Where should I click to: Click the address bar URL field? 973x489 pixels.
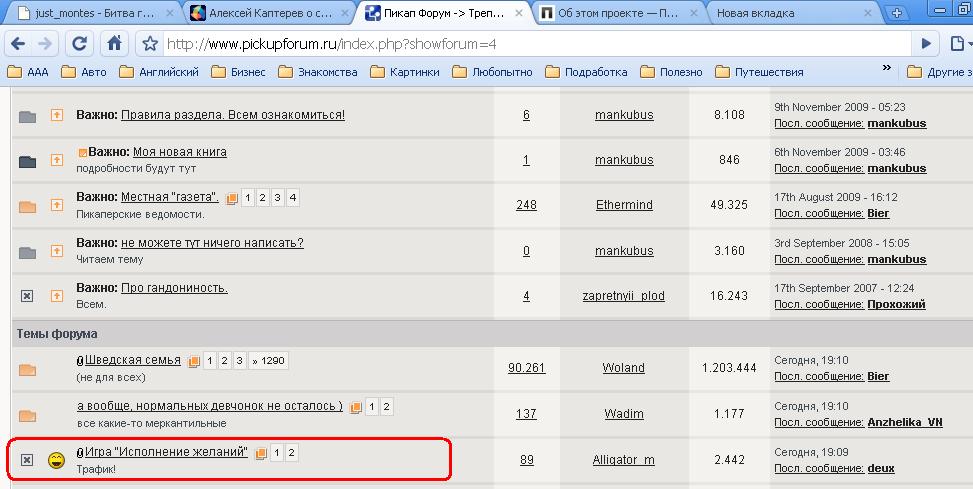[530, 44]
